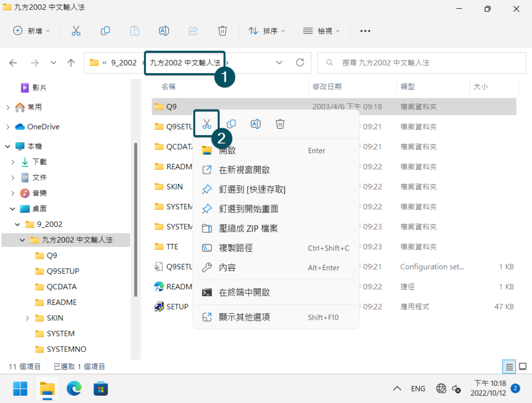Open the toolbar See more (three dots) menu

(x=365, y=31)
